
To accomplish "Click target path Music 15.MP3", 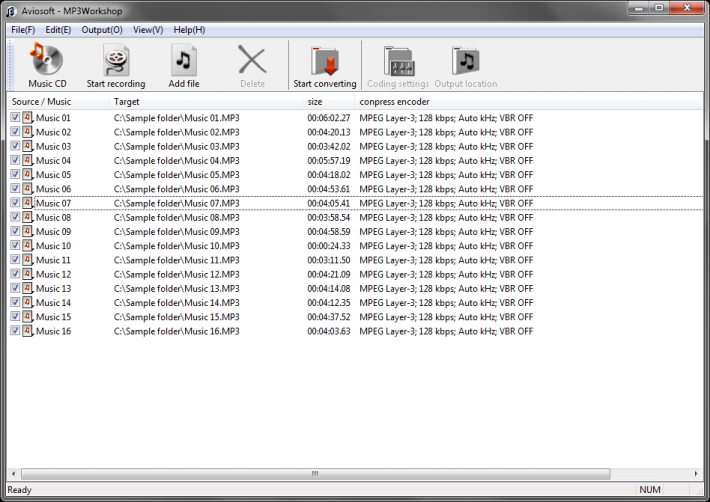I will click(x=177, y=316).
